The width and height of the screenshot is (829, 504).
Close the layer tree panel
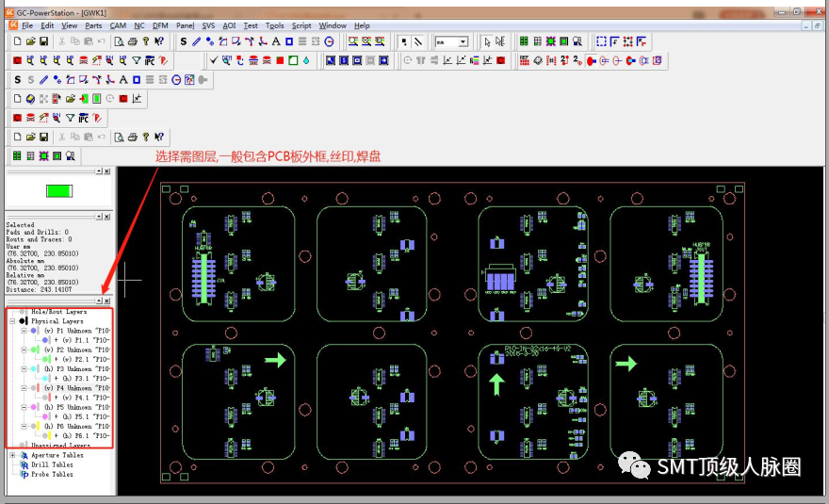pos(106,301)
